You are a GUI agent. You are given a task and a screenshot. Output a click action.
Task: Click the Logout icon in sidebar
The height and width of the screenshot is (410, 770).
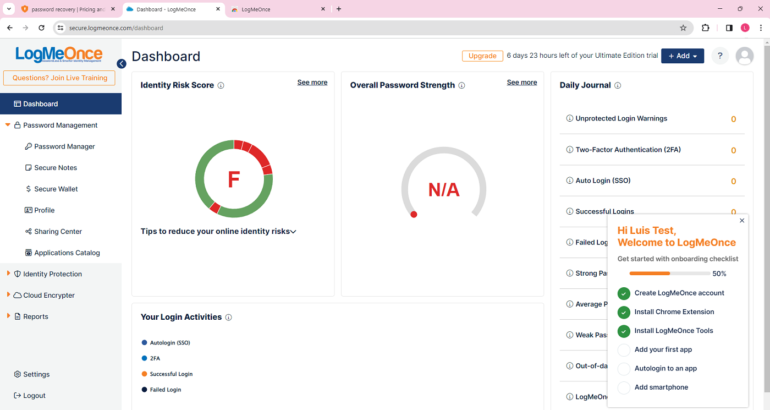[17, 395]
